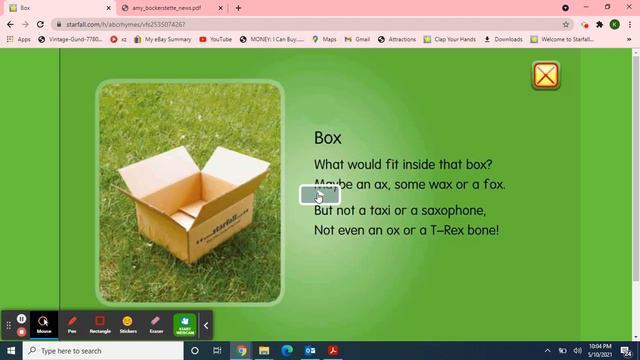Open a new browser tab
Image resolution: width=640 pixels, height=360 pixels.
coord(238,8)
